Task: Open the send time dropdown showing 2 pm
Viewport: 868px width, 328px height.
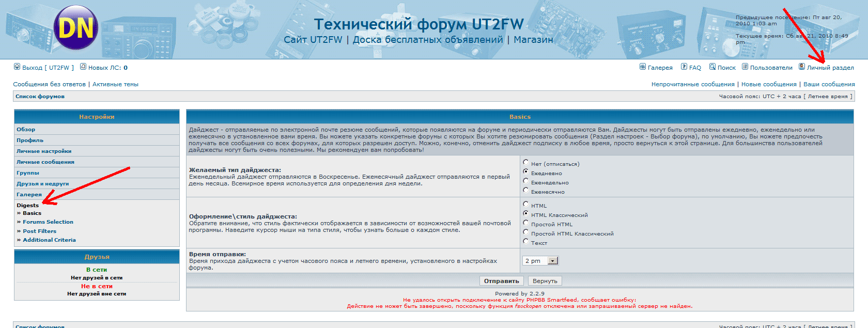Action: pyautogui.click(x=553, y=261)
